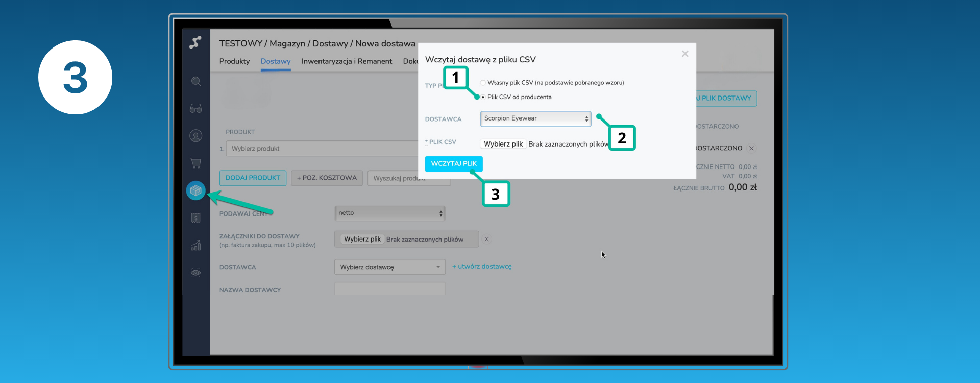980x383 pixels.
Task: Open the netto price type dropdown
Action: pos(390,213)
